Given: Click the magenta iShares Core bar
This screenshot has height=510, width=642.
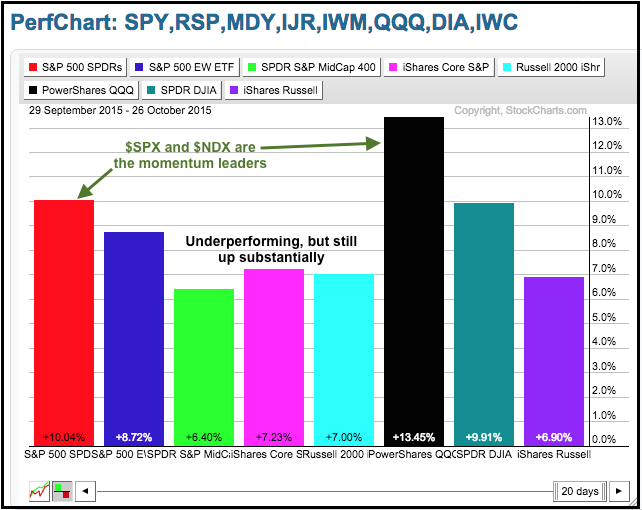Looking at the screenshot, I should click(x=274, y=357).
